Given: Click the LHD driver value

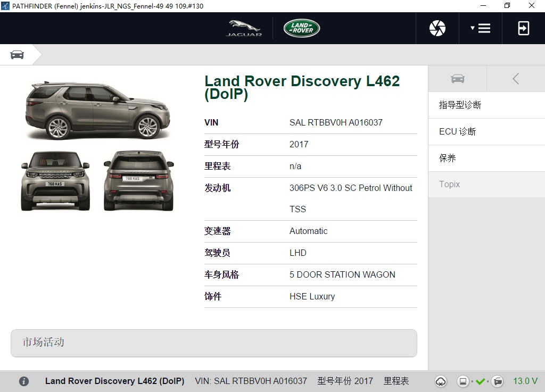Looking at the screenshot, I should tap(298, 253).
